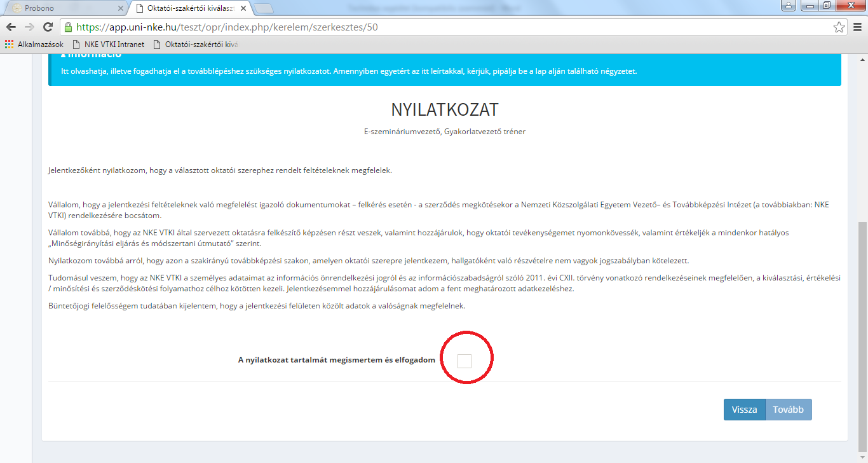Click label 'A nyilatkozat tartalmát megismertem és elfogadom'
Viewport: 868px width, 463px height.
tap(337, 360)
